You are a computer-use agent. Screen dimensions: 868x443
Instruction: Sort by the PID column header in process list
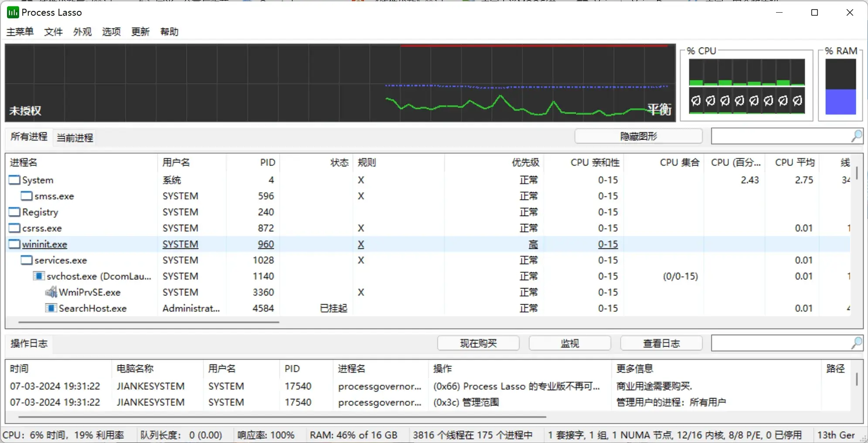click(x=253, y=162)
